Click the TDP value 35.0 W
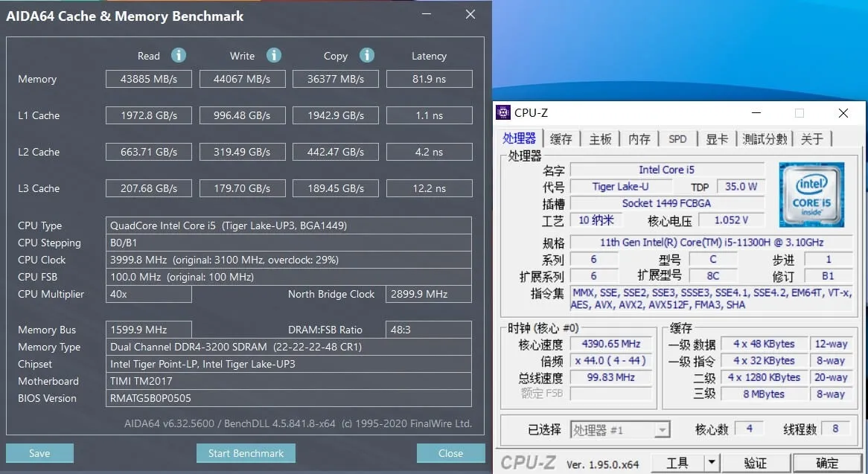Viewport: 868px width, 474px height. (741, 186)
